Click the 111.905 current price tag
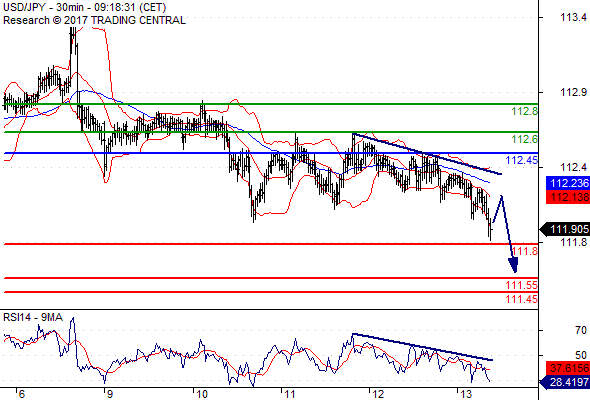Viewport: 590px width, 400px height. click(x=565, y=229)
